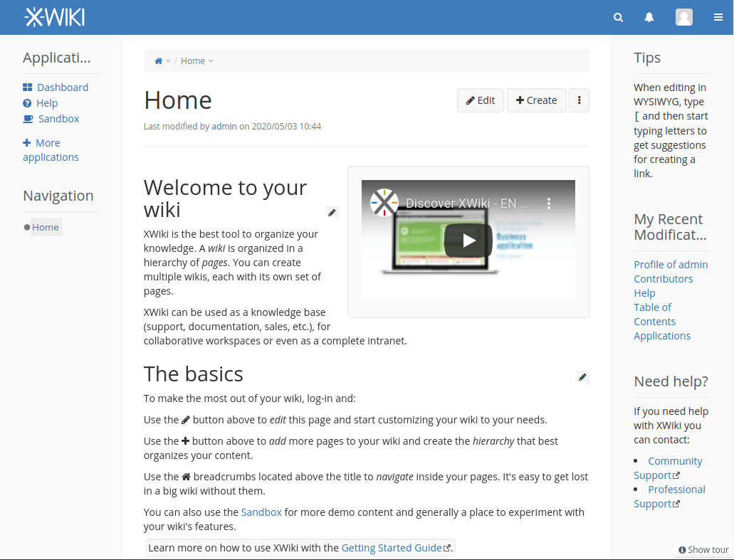The width and height of the screenshot is (734, 560).
Task: Open the more actions vertical dots menu
Action: [579, 100]
